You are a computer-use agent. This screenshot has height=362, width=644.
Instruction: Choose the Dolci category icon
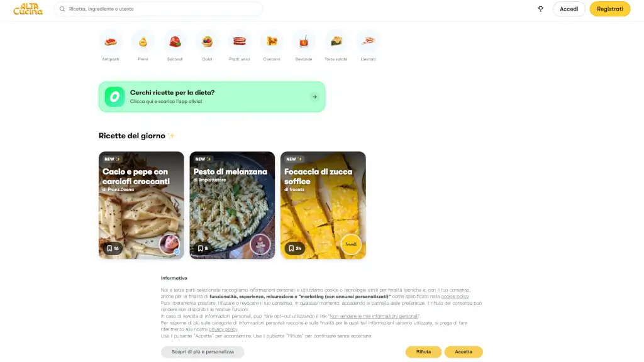tap(207, 41)
